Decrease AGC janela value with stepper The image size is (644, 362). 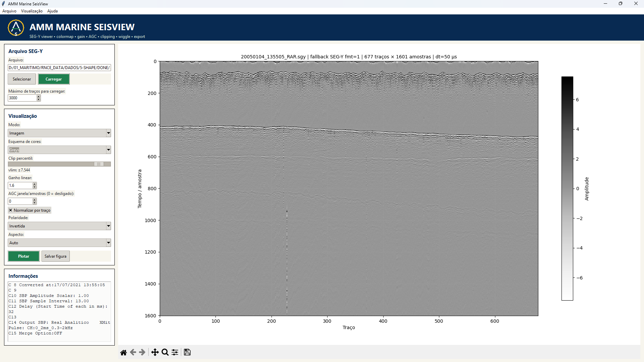(35, 203)
